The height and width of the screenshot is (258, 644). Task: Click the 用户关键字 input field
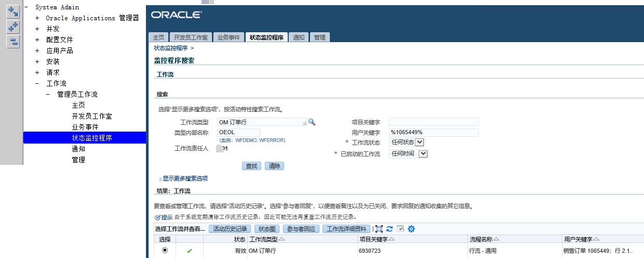point(434,132)
